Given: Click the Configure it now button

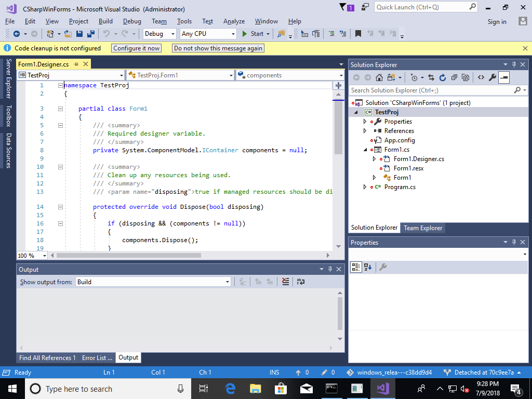Looking at the screenshot, I should [136, 48].
